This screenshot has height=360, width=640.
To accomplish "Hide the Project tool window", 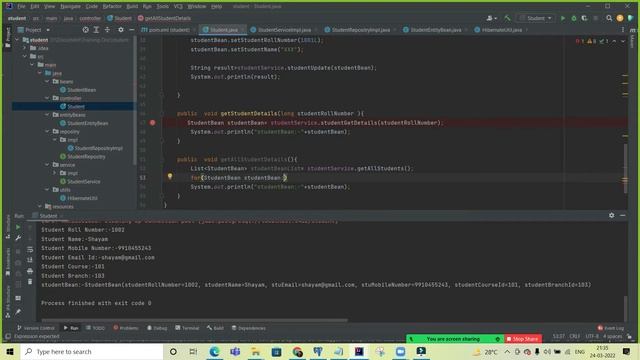I will point(131,30).
